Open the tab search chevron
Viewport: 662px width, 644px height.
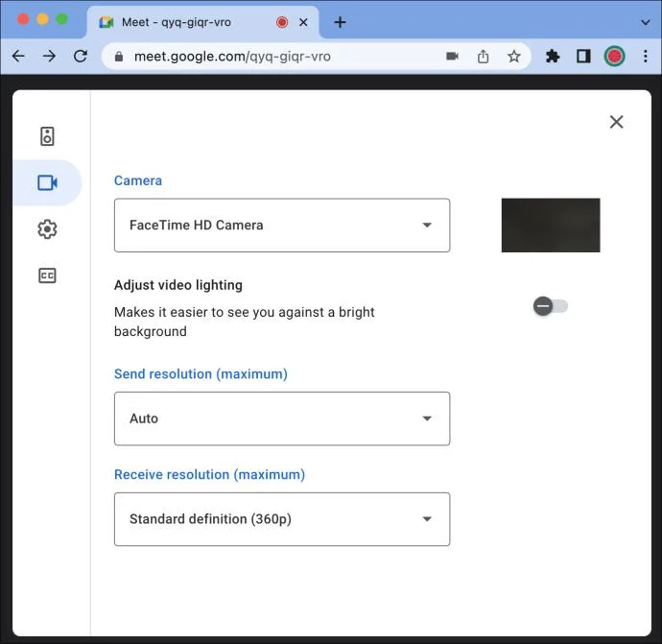[x=645, y=22]
